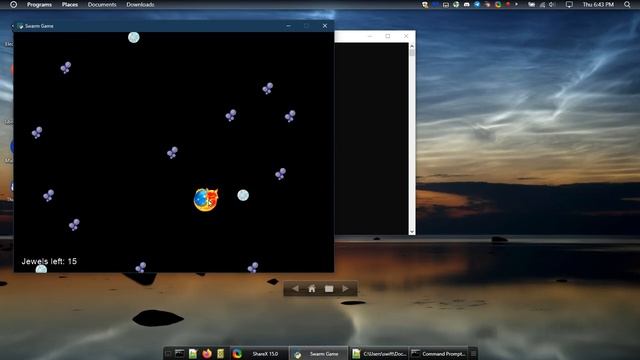The width and height of the screenshot is (640, 360).
Task: Click the Firefox player sprite in Swarm Game
Action: point(206,199)
